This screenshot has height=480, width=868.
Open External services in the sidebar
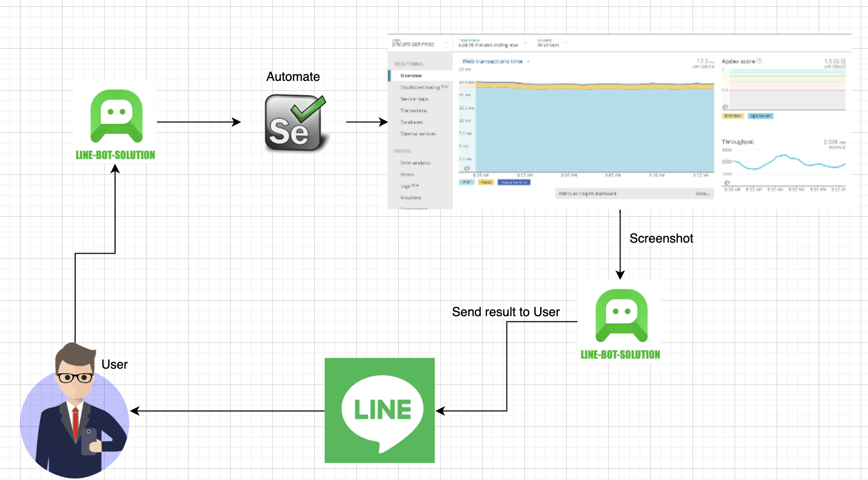(418, 134)
